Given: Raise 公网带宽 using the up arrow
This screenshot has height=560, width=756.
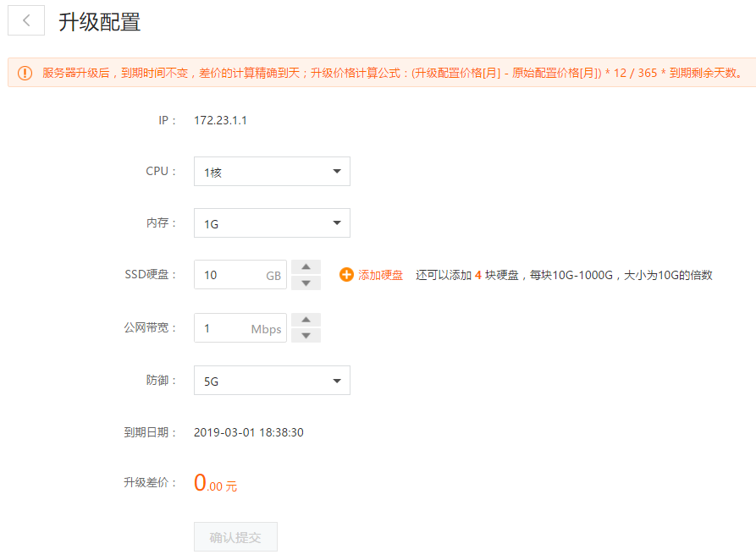Looking at the screenshot, I should (306, 320).
